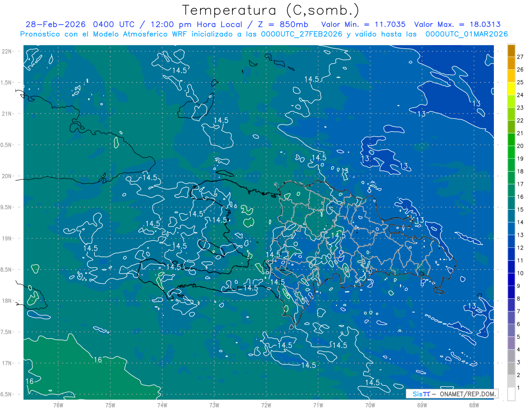Select the lime swatch between 23 and 24
The width and height of the screenshot is (532, 411).
pos(511,102)
